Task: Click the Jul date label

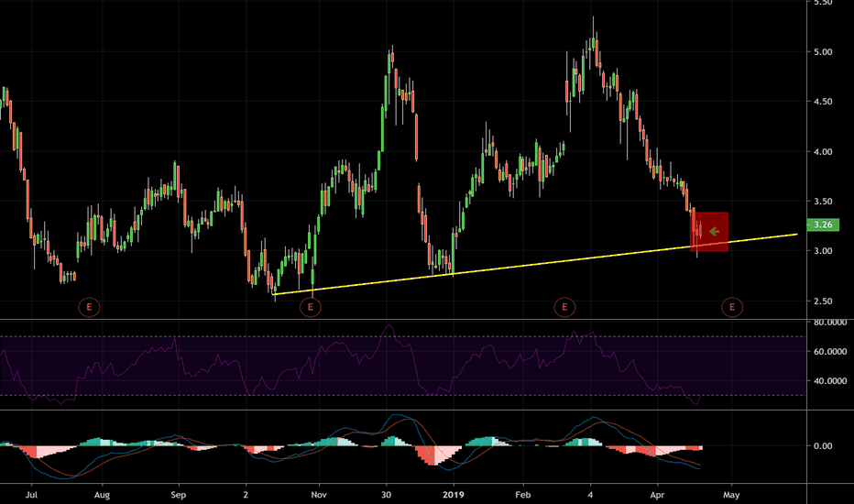Action: 31,495
